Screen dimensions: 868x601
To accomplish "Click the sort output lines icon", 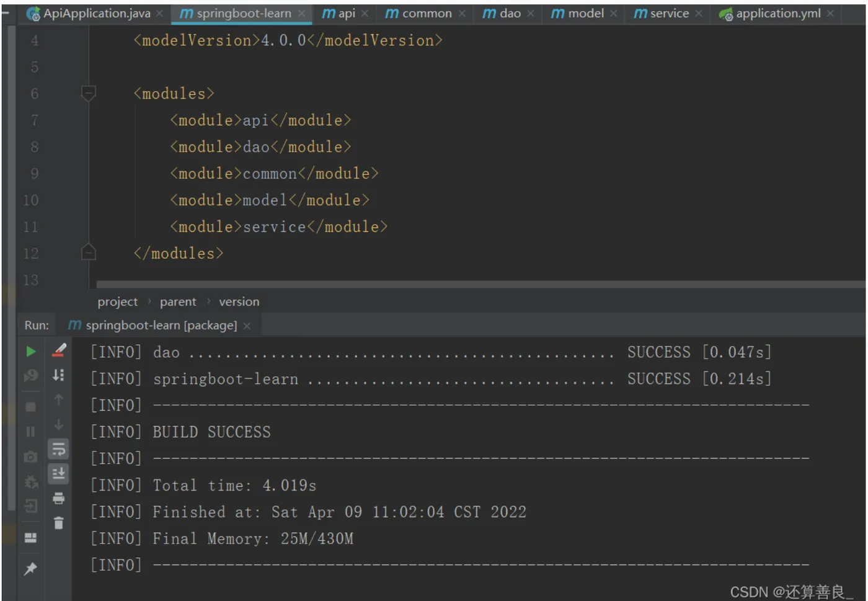I will [x=59, y=375].
